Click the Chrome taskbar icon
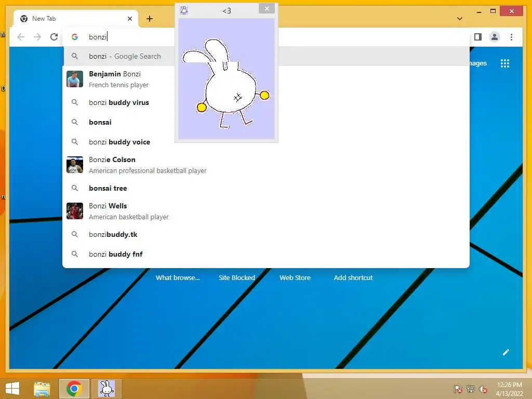This screenshot has width=532, height=399. 74,389
